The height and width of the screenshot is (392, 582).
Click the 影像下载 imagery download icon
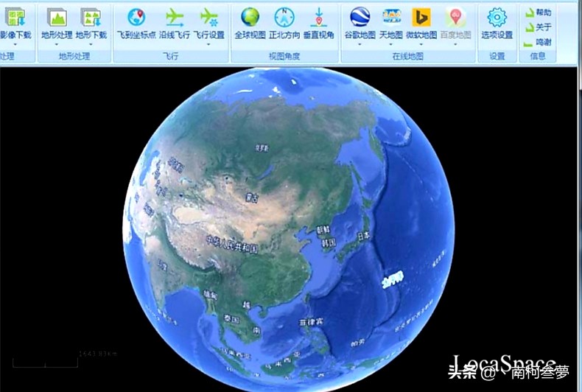[15, 18]
